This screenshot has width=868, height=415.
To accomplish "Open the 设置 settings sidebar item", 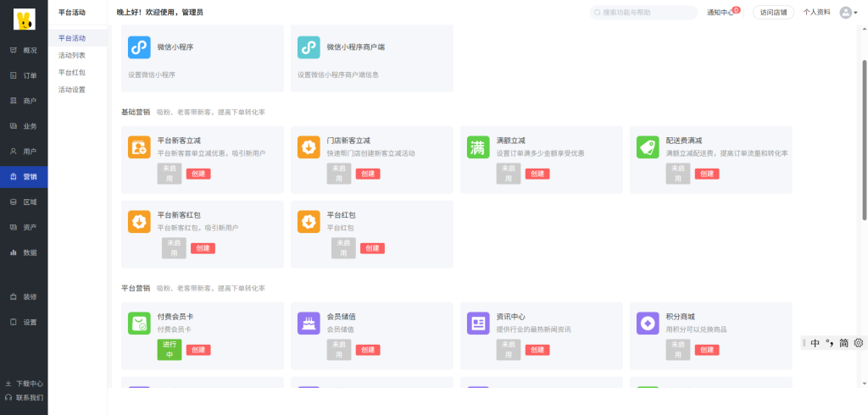I will [24, 322].
